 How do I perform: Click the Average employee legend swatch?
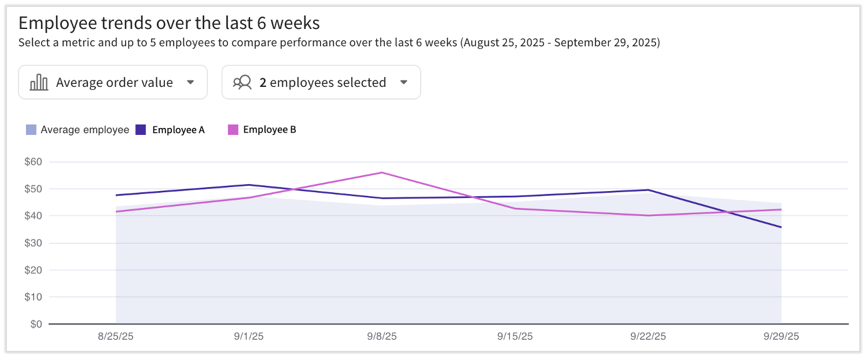tap(31, 130)
